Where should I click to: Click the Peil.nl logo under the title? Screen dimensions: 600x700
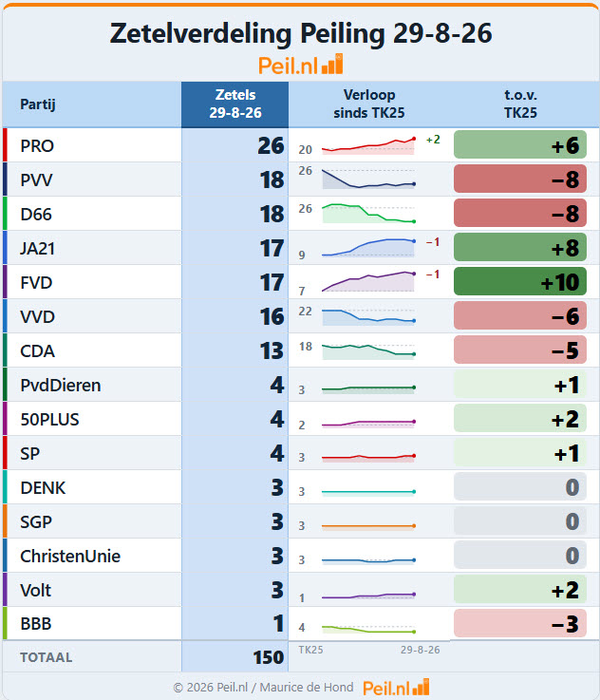[x=301, y=66]
